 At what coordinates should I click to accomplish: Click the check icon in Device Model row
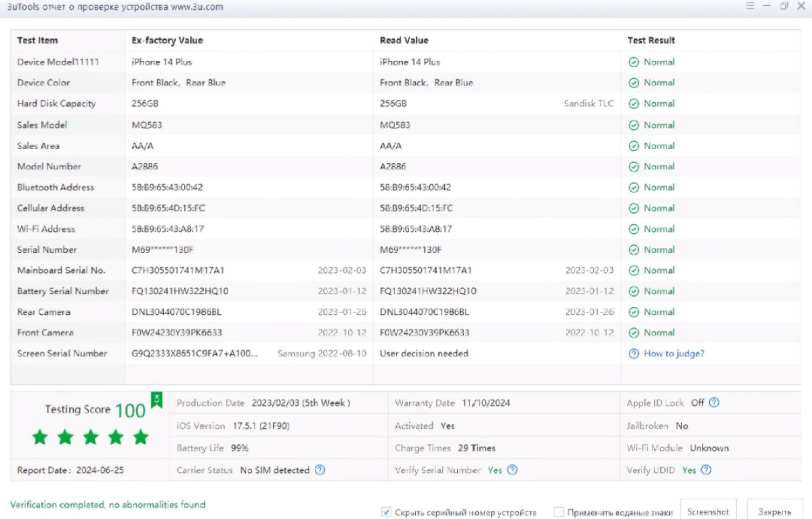634,62
